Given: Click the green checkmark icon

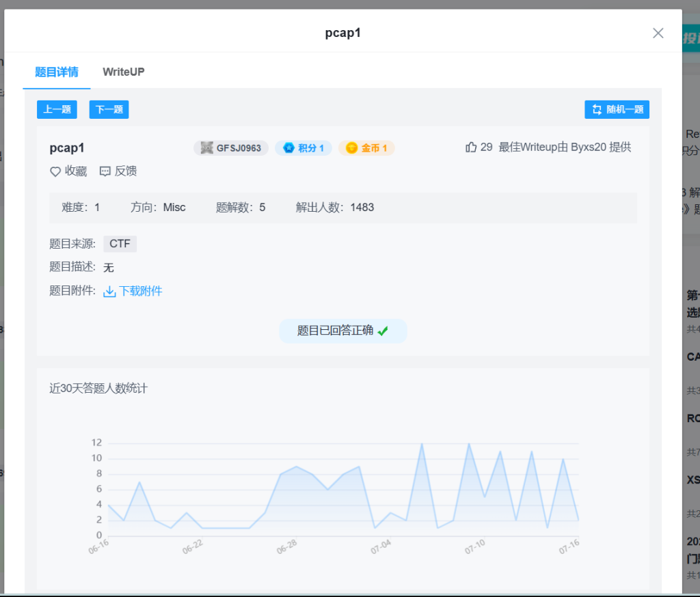Looking at the screenshot, I should click(x=383, y=331).
